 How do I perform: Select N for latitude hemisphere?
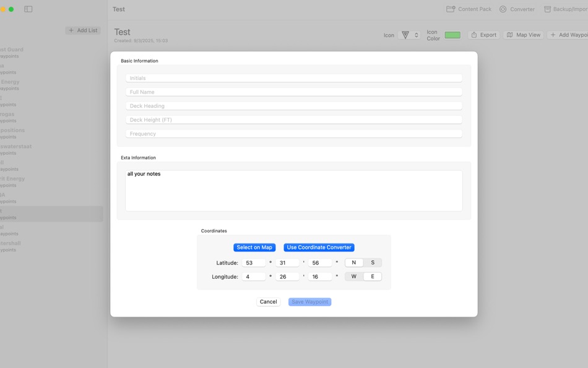(353, 263)
